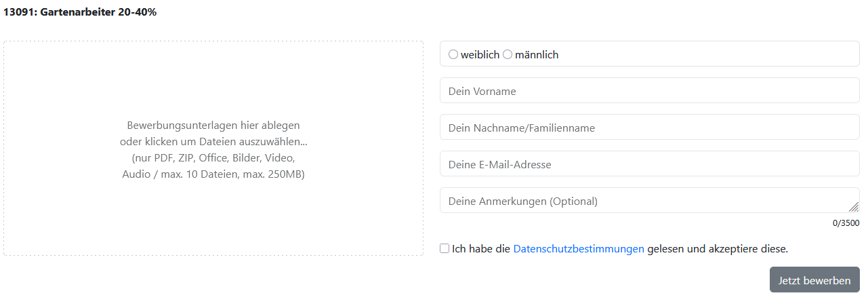This screenshot has height=306, width=868.
Task: Click empty area of gender selection box
Action: tap(709, 54)
